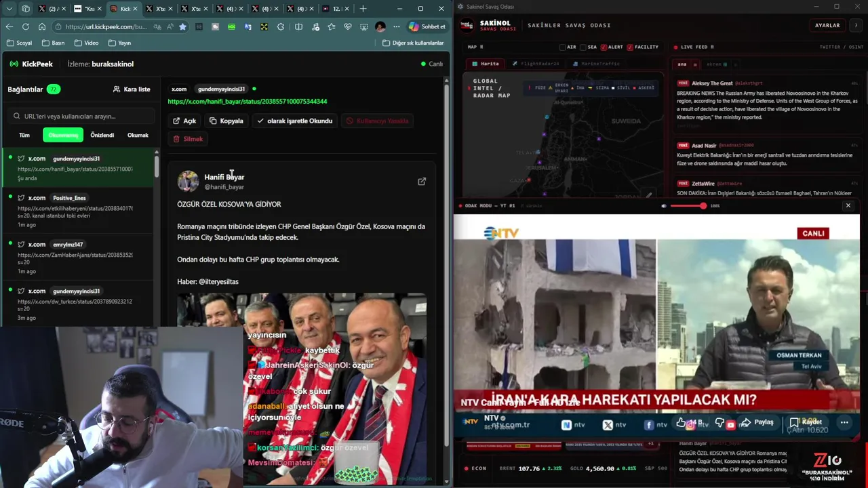Open the new tab plus button
This screenshot has height=488, width=868.
(x=363, y=9)
